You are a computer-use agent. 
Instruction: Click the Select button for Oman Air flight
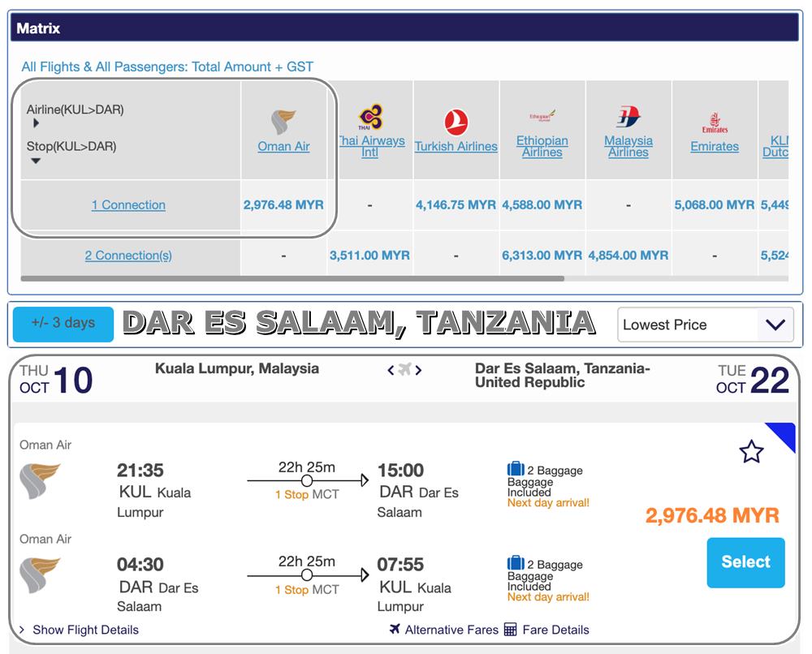pyautogui.click(x=745, y=562)
